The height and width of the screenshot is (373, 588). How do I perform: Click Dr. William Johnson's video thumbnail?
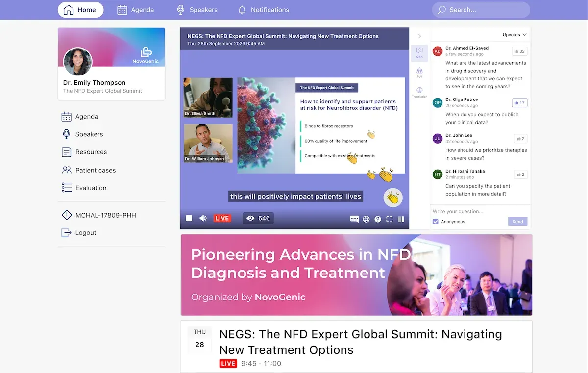[208, 143]
